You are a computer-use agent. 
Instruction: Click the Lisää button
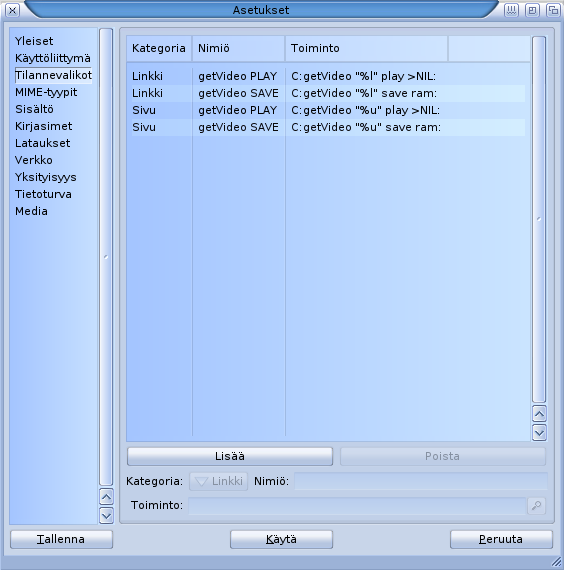tap(230, 456)
